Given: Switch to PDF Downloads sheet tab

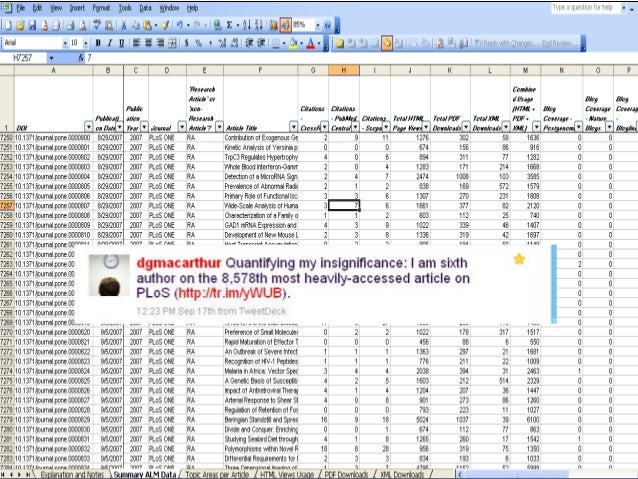Looking at the screenshot, I should [x=346, y=475].
